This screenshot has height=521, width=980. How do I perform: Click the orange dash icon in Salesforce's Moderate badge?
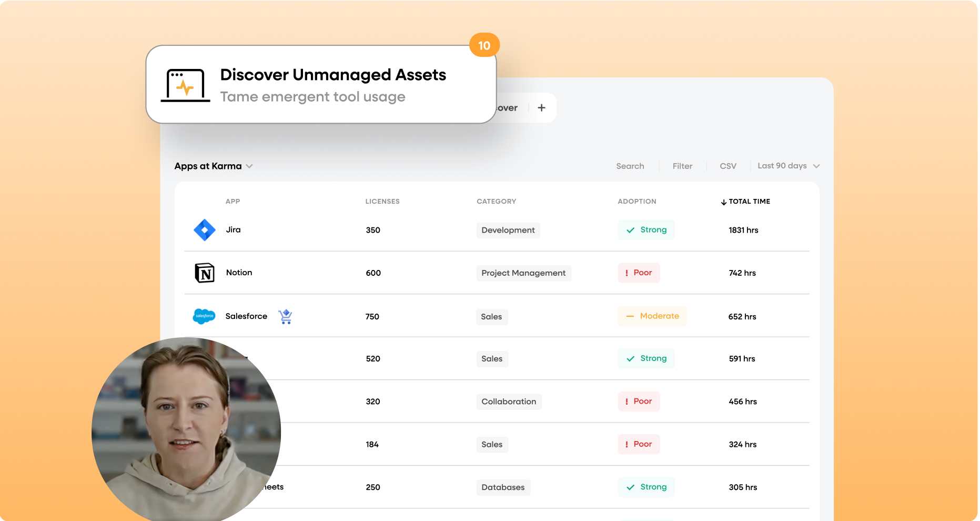630,316
